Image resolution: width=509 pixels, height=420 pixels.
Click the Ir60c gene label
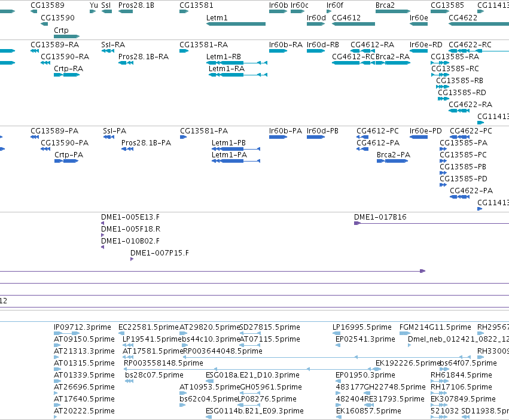click(299, 5)
